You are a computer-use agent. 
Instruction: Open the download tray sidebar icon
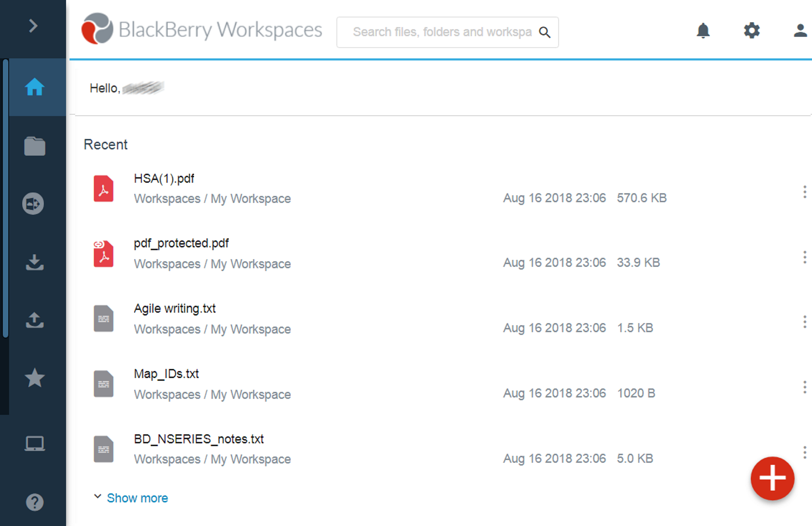click(x=35, y=262)
